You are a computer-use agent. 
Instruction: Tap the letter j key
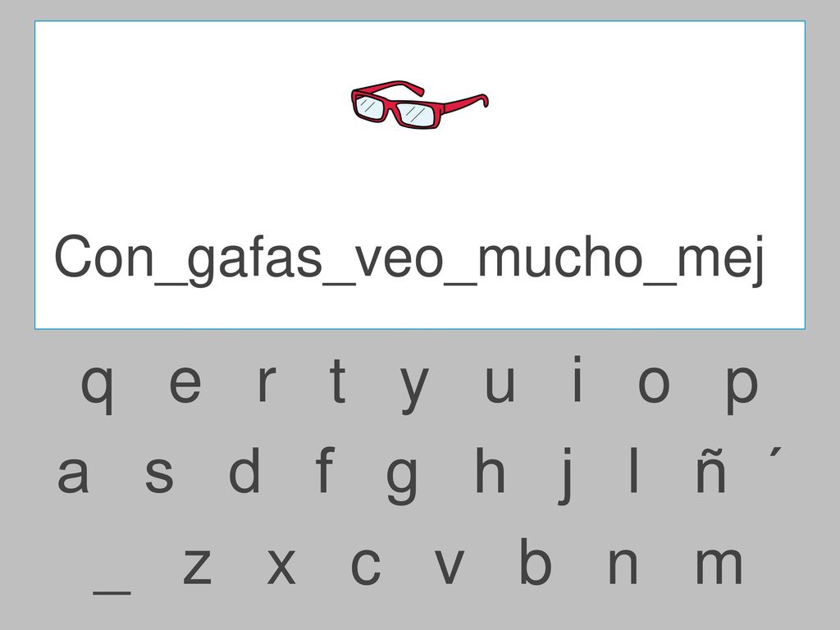click(566, 476)
